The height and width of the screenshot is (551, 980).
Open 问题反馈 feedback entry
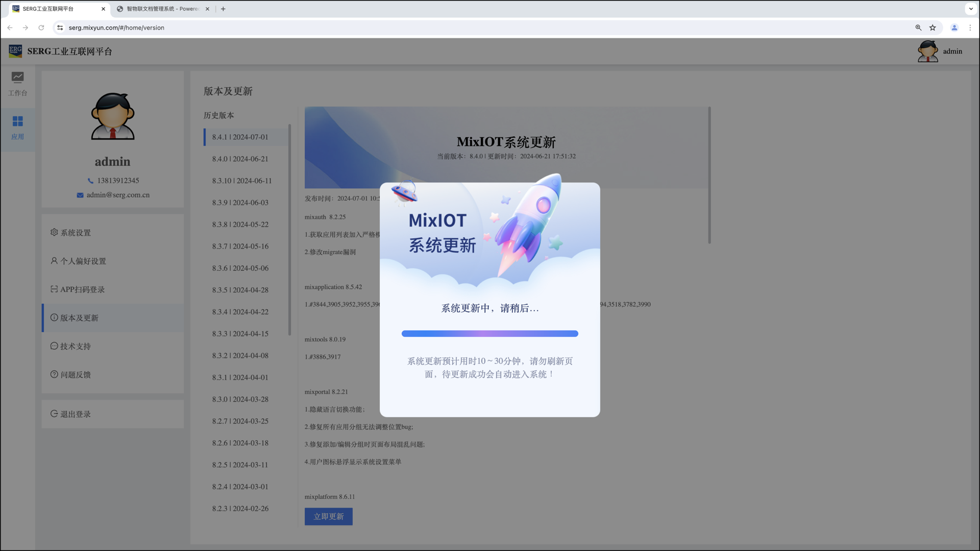click(75, 374)
